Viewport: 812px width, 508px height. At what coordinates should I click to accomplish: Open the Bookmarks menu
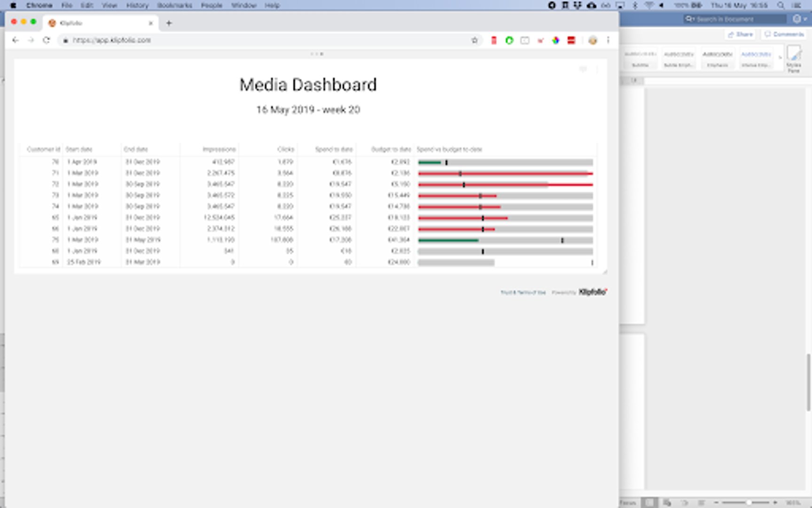[x=174, y=6]
